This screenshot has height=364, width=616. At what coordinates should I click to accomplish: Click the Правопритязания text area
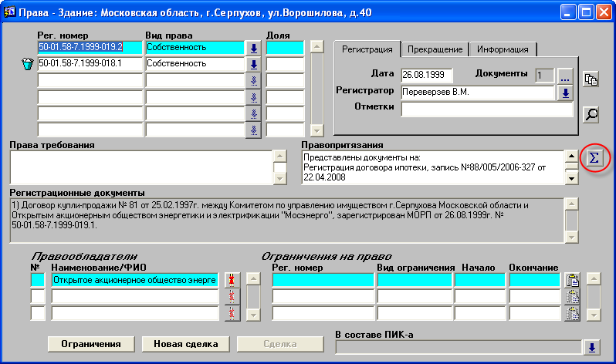tap(432, 167)
